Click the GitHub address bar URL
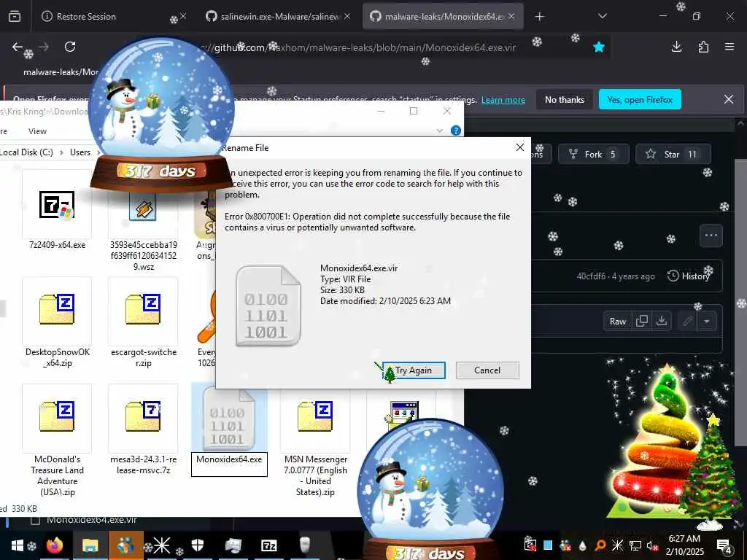The image size is (747, 560). tap(362, 47)
